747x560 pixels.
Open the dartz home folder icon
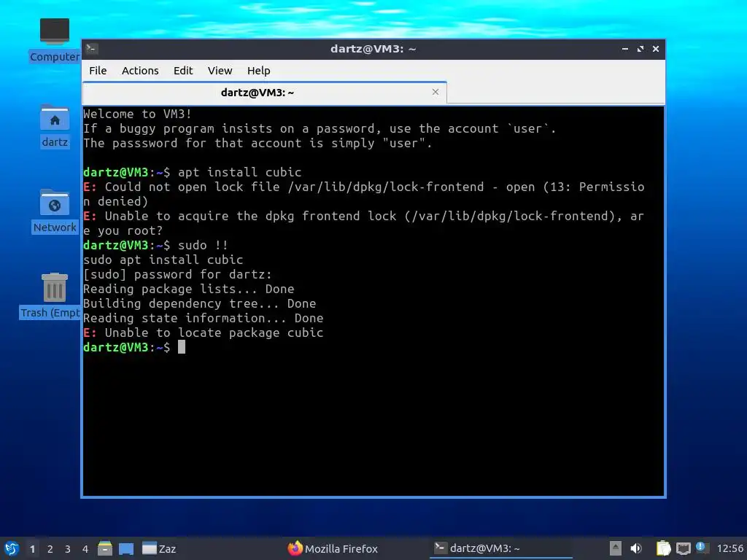click(54, 126)
